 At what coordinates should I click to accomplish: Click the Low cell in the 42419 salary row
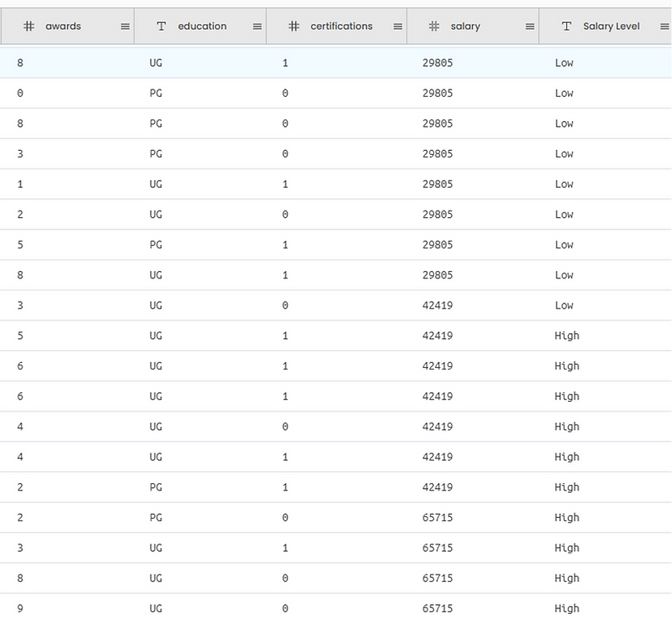coord(564,306)
